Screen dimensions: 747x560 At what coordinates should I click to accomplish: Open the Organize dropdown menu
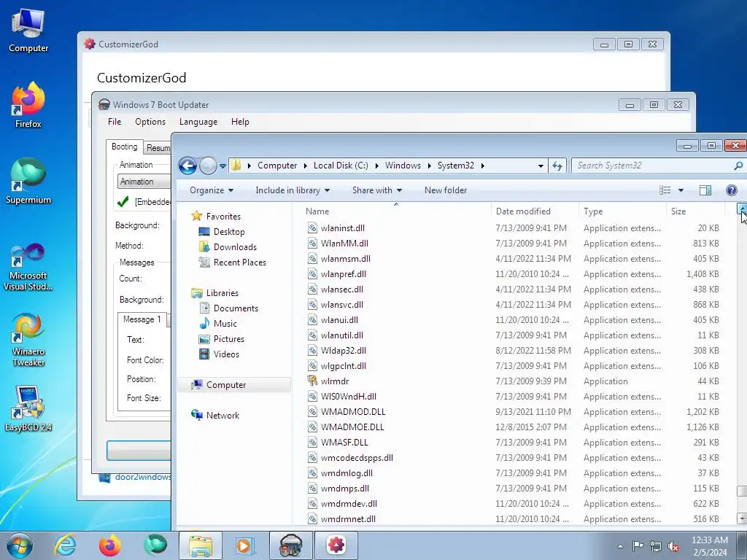coord(212,190)
